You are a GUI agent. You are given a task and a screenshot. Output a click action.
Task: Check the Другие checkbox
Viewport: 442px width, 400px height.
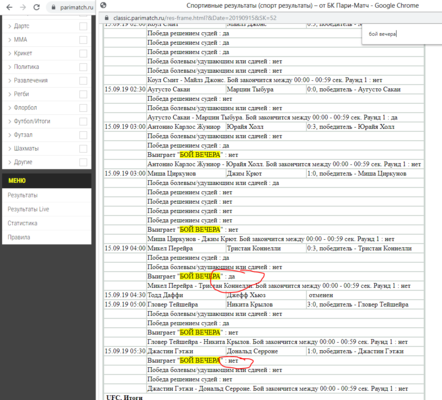(x=83, y=162)
